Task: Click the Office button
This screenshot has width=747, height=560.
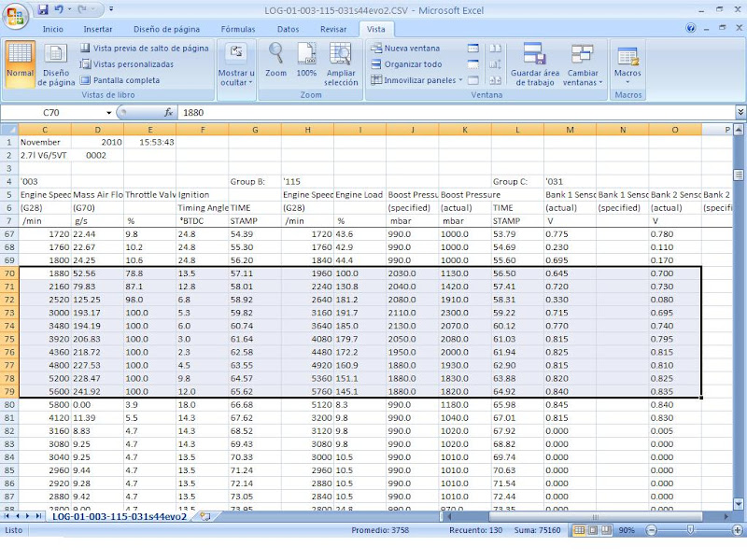Action: pyautogui.click(x=16, y=16)
